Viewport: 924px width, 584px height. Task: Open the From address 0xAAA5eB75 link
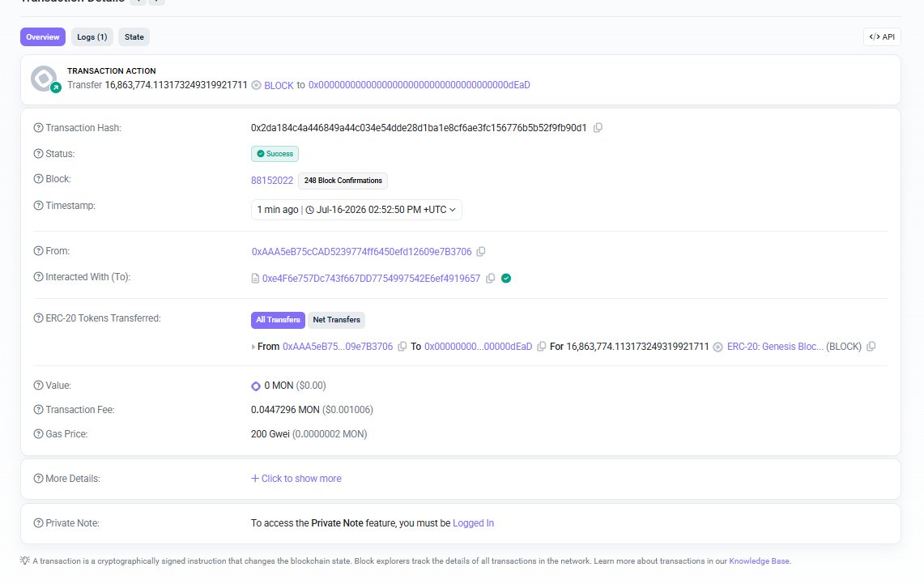pos(362,252)
